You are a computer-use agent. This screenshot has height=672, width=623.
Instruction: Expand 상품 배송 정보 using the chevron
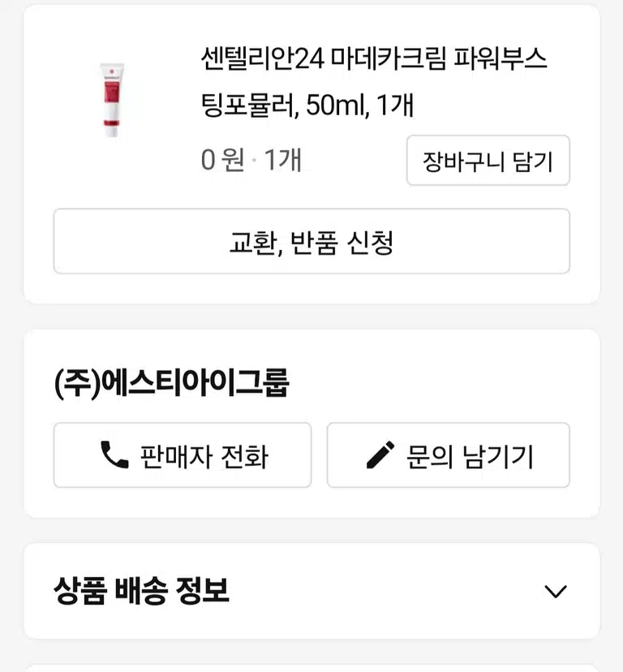pos(556,592)
